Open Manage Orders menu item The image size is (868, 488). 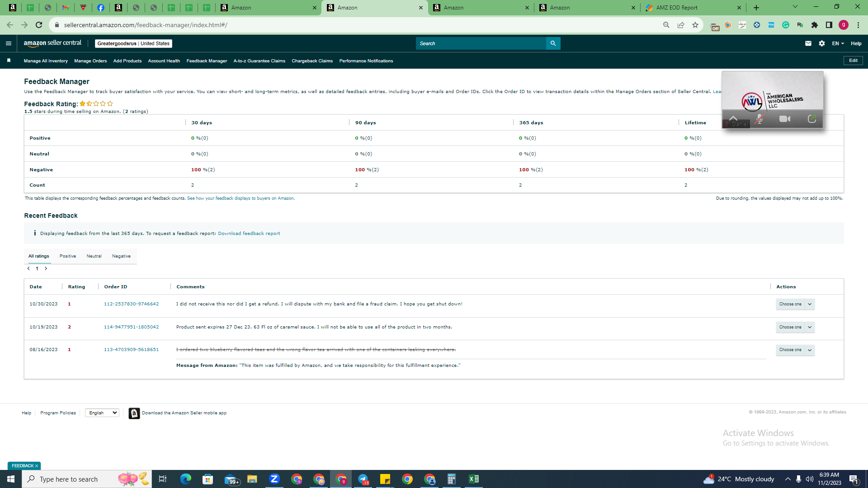click(x=90, y=61)
